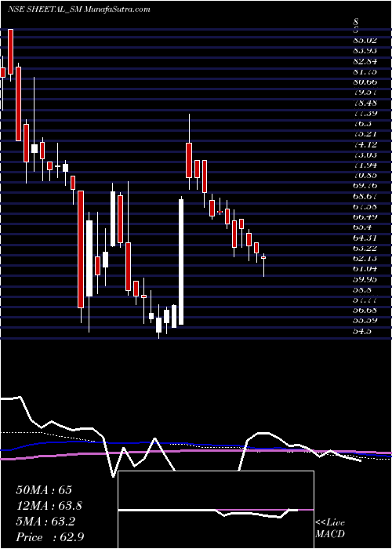Choose the 73.03 price level
This screenshot has width=392, height=549.
365,155
